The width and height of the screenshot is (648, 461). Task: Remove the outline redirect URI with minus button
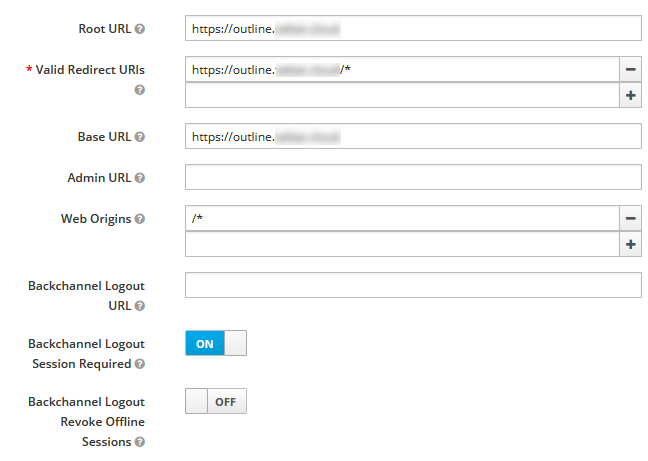click(630, 69)
